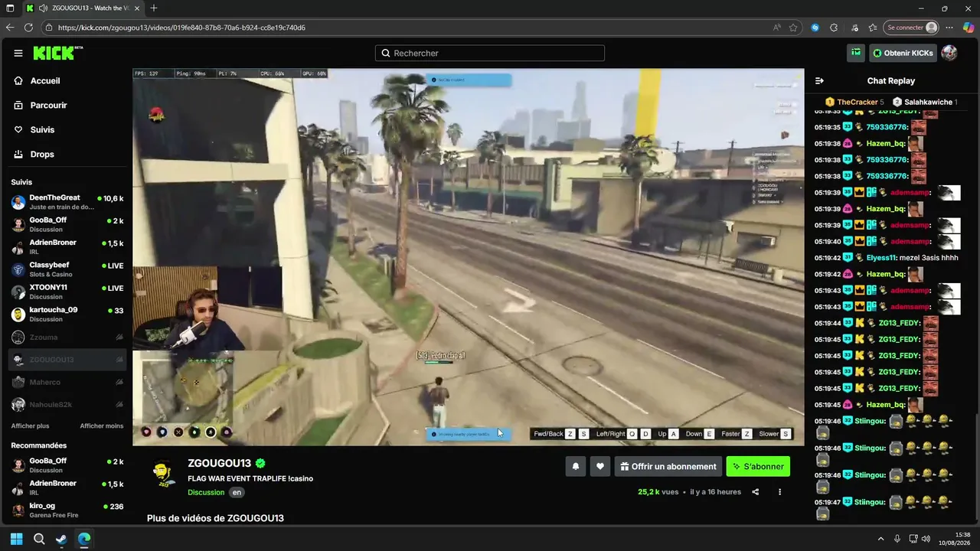The image size is (980, 551).
Task: Click the Edge tab actions icon
Action: coord(10,8)
